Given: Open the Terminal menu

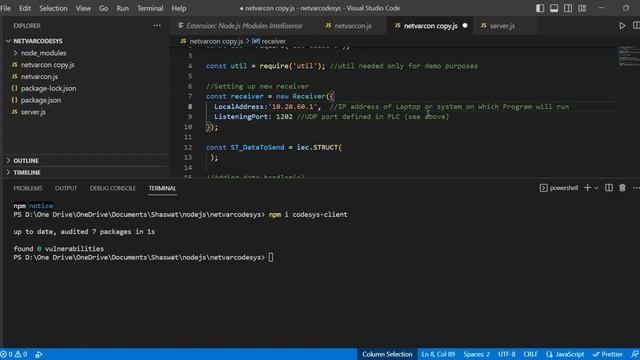Looking at the screenshot, I should point(150,8).
